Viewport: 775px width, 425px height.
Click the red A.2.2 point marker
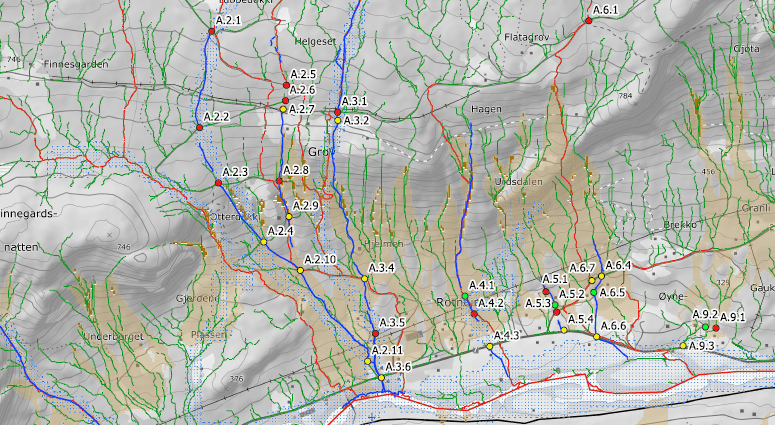(x=199, y=124)
